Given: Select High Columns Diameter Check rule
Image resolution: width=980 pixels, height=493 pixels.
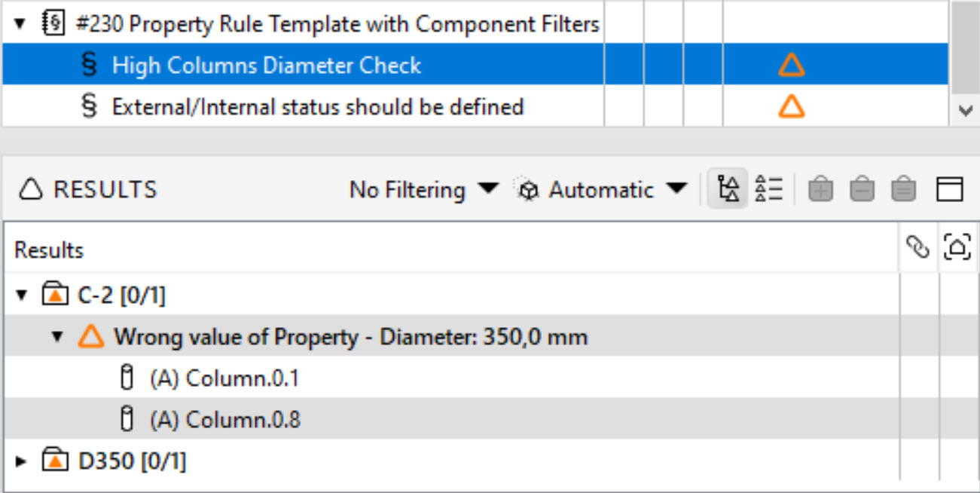Looking at the screenshot, I should point(266,66).
